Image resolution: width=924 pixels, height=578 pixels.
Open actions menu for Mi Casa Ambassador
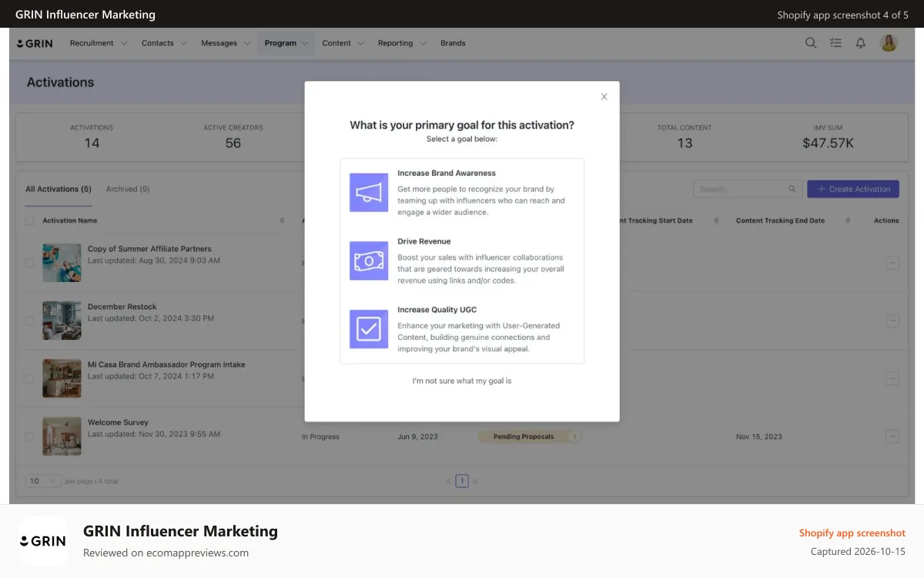coord(892,378)
